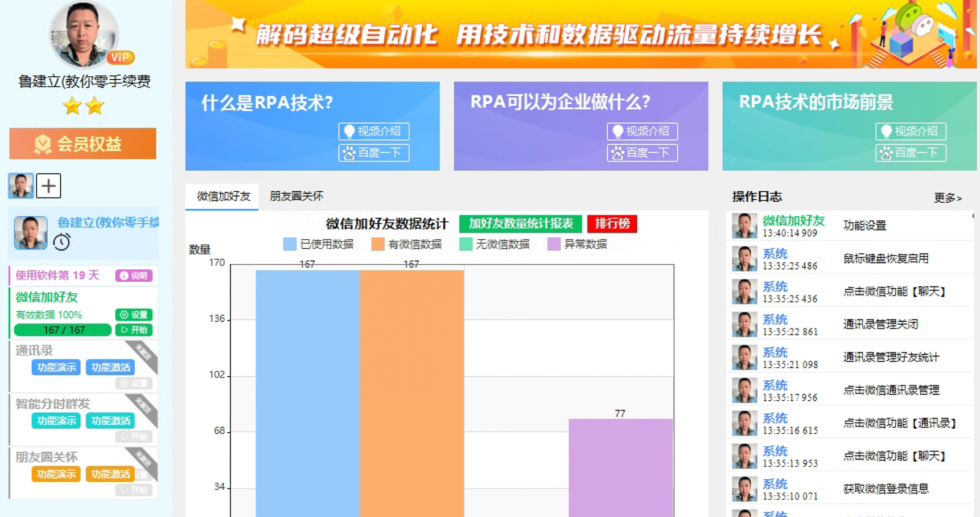
Task: Click the large profile photo
Action: [x=84, y=34]
